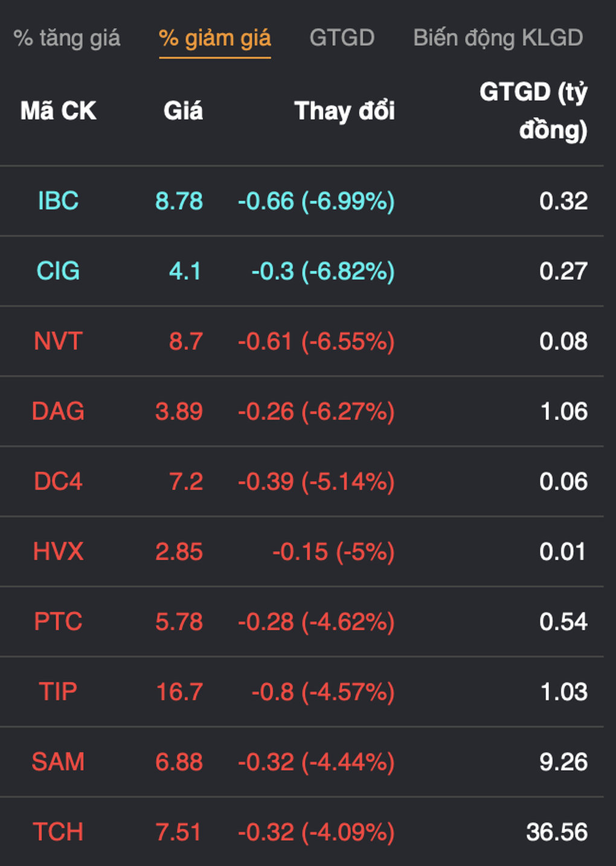Open the DAG stock ticker
Screen dimensions: 616x866
pos(58,411)
